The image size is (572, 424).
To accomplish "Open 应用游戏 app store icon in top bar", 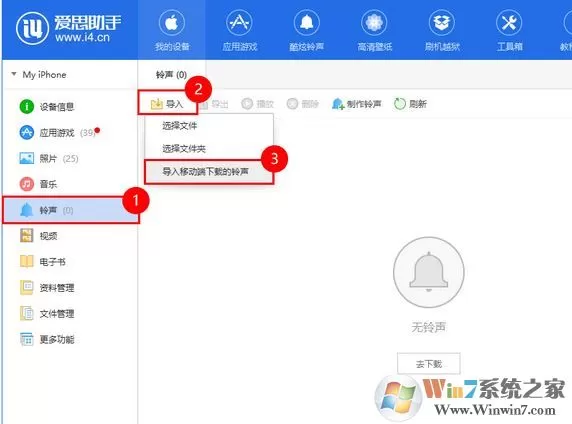I will pyautogui.click(x=239, y=23).
